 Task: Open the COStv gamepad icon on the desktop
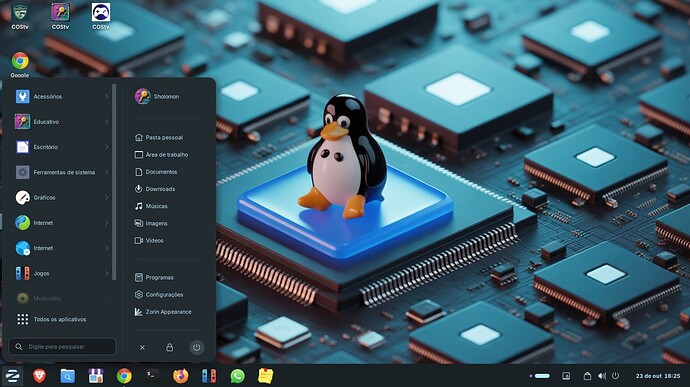click(101, 16)
